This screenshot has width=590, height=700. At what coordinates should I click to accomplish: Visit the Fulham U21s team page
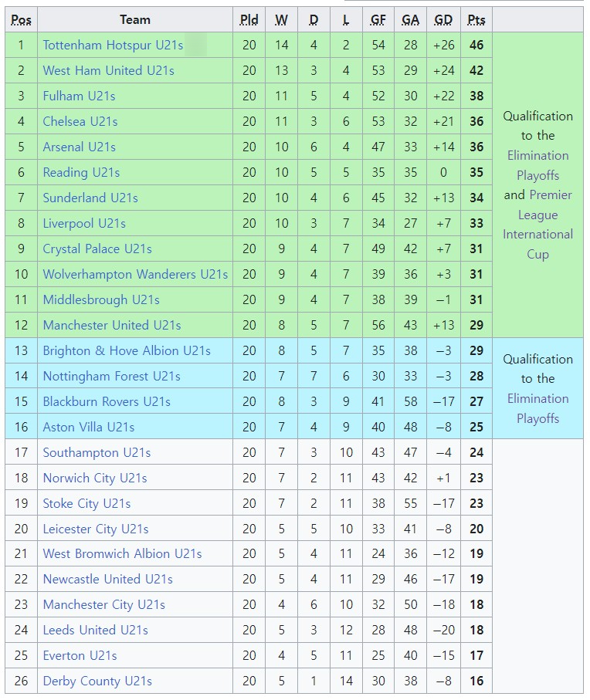[79, 96]
